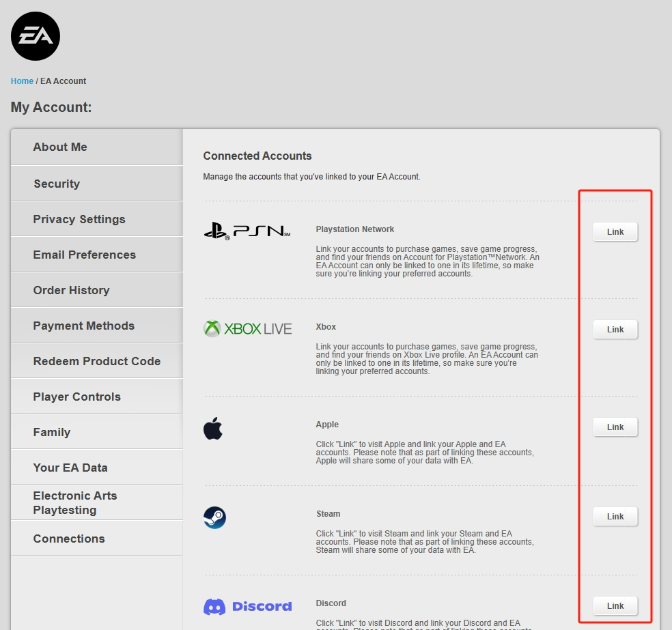
Task: Click the Xbox Live logo
Action: point(248,329)
